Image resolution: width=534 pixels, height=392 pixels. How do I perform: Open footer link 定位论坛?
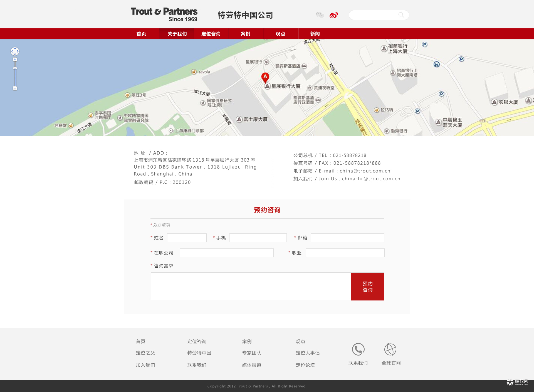(x=305, y=365)
